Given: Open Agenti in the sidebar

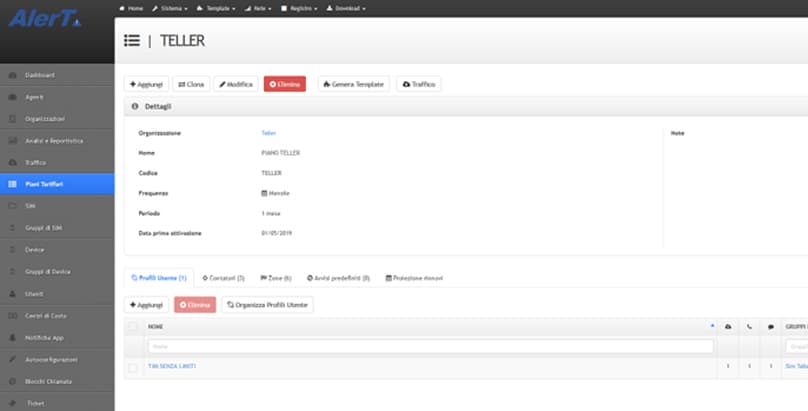Looking at the screenshot, I should click(x=57, y=97).
